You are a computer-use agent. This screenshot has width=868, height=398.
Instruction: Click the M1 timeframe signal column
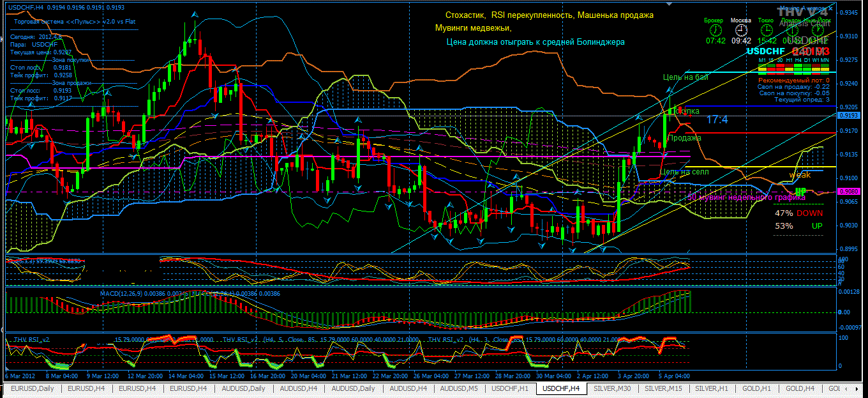pyautogui.click(x=761, y=68)
